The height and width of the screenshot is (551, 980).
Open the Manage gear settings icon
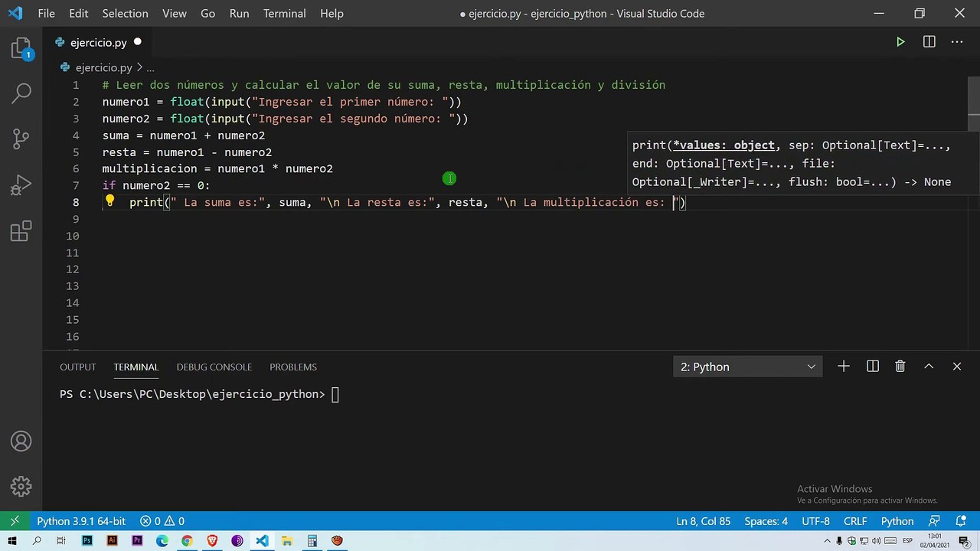coord(21,486)
